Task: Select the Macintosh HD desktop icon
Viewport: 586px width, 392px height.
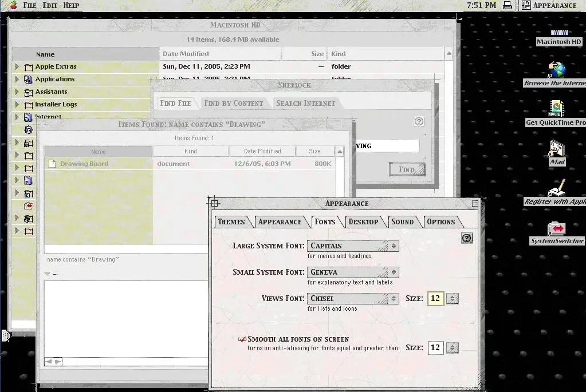Action: click(559, 38)
